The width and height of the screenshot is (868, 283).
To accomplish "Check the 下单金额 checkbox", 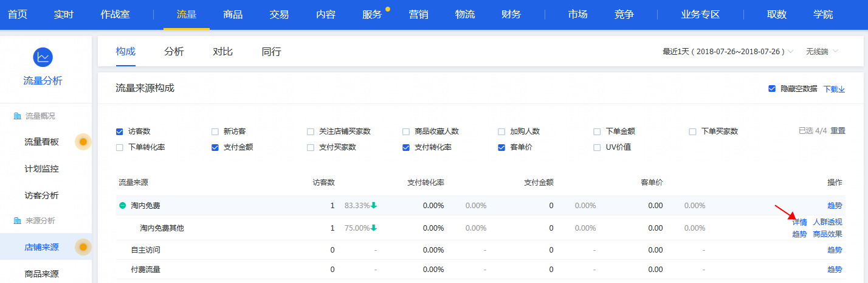I will (x=597, y=131).
